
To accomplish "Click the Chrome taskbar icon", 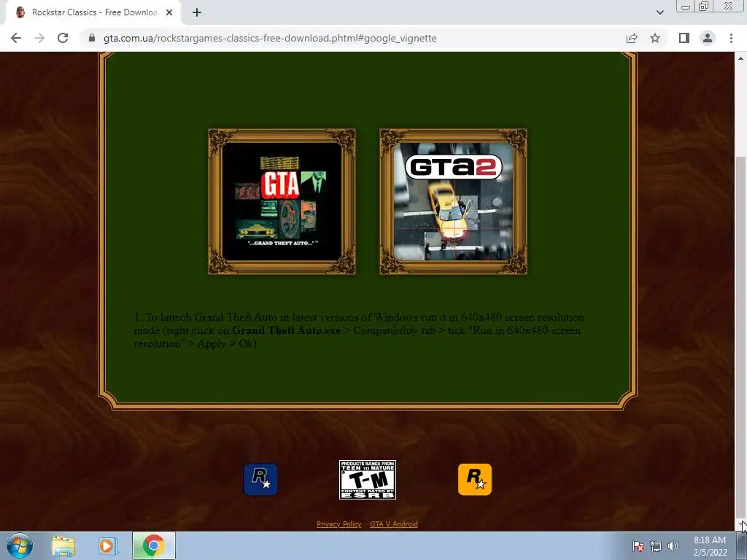I will tap(153, 545).
